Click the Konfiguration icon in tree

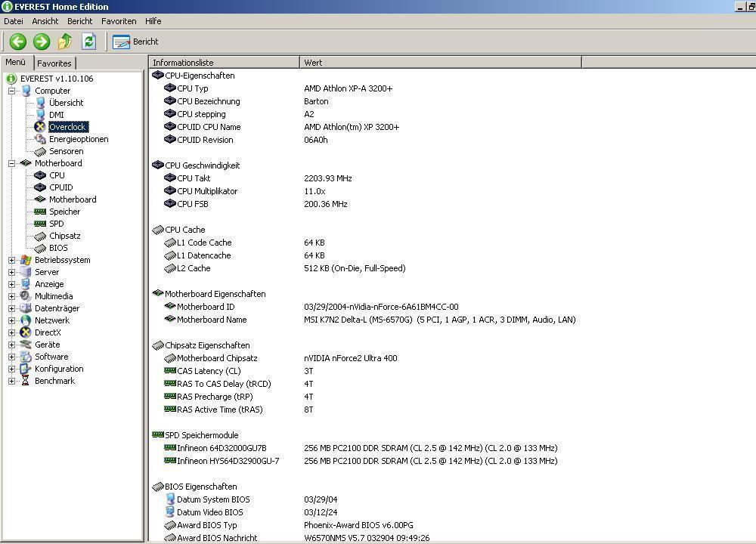click(x=26, y=369)
